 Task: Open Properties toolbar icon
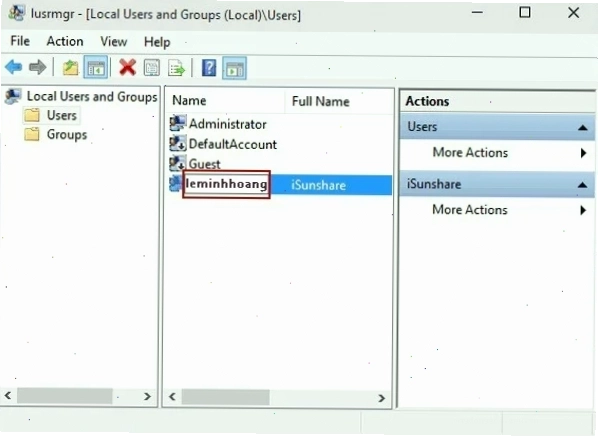pyautogui.click(x=152, y=68)
